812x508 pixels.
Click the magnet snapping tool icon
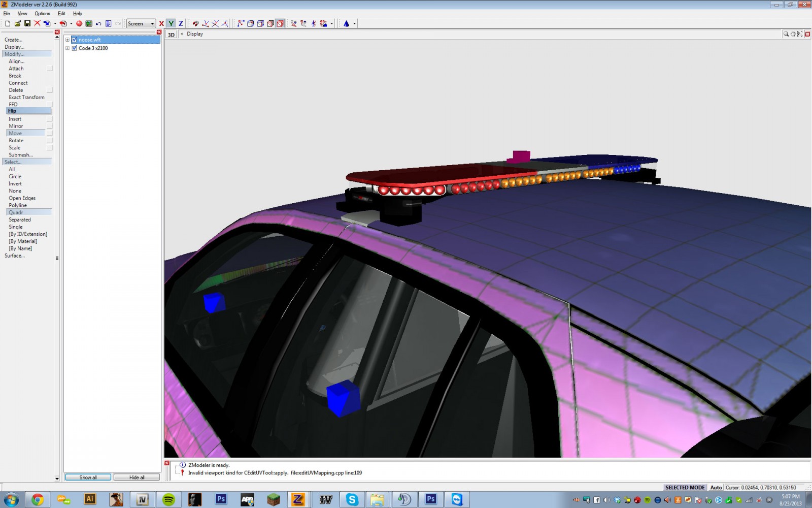pos(195,23)
